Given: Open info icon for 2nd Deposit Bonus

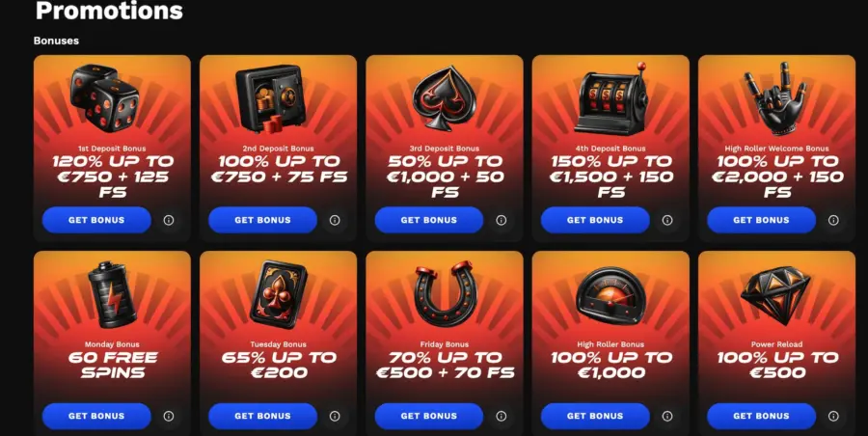Looking at the screenshot, I should pos(335,220).
